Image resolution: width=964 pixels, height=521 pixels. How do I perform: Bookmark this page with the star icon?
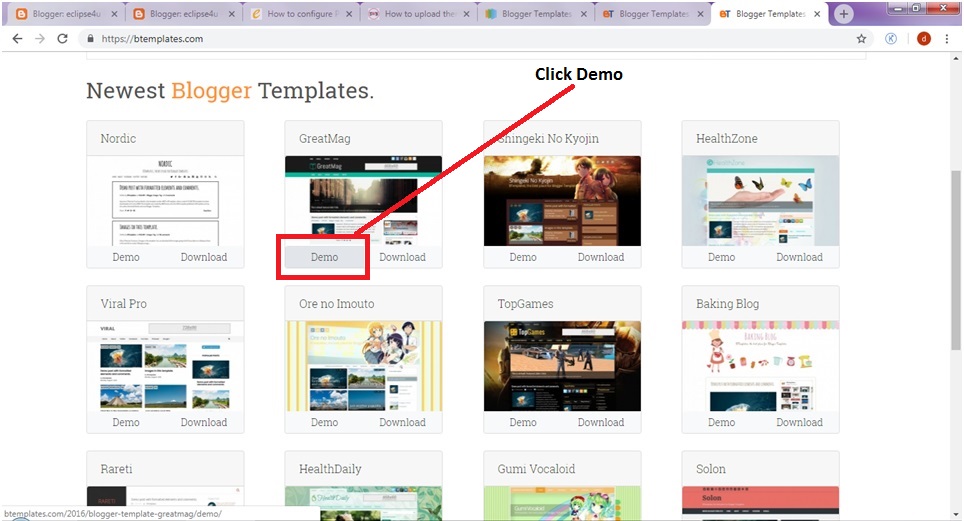coord(861,39)
